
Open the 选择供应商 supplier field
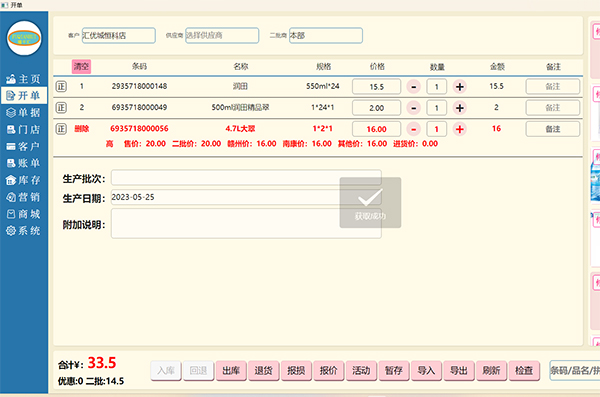(222, 36)
